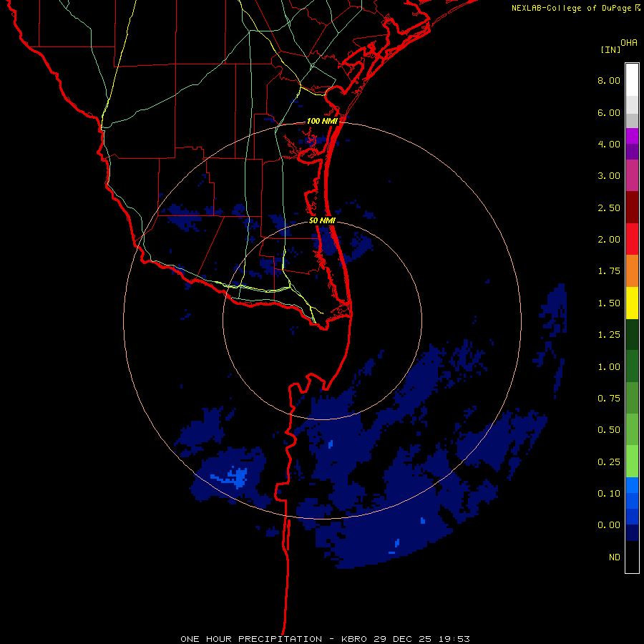Select the orange 1.75 legend swatch

[x=632, y=271]
